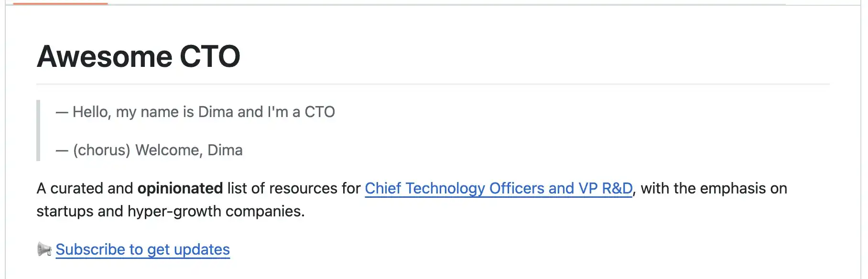Click the phrase with the emphasis on
868x279 pixels.
click(x=714, y=188)
